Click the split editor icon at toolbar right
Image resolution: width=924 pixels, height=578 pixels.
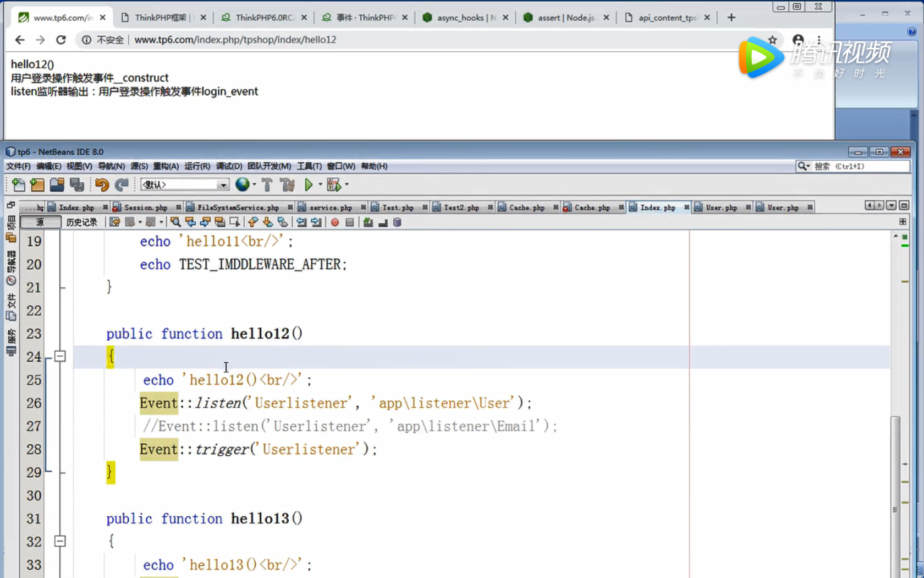pyautogui.click(x=903, y=221)
